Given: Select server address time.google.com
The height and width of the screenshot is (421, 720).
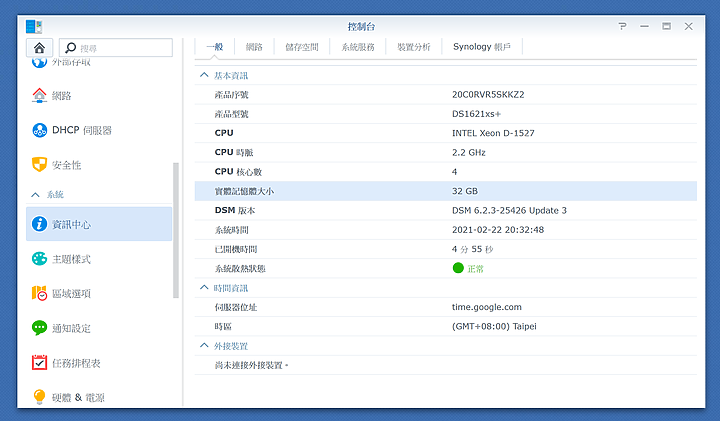Looking at the screenshot, I should pyautogui.click(x=487, y=307).
